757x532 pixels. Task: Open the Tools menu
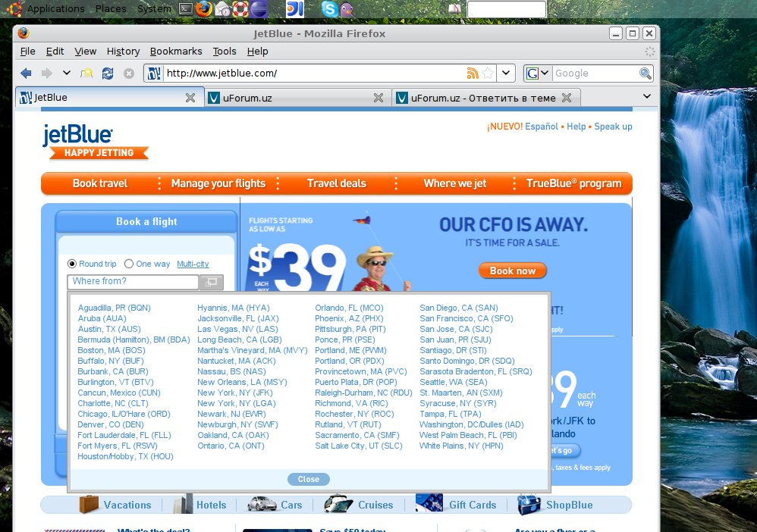pos(225,51)
